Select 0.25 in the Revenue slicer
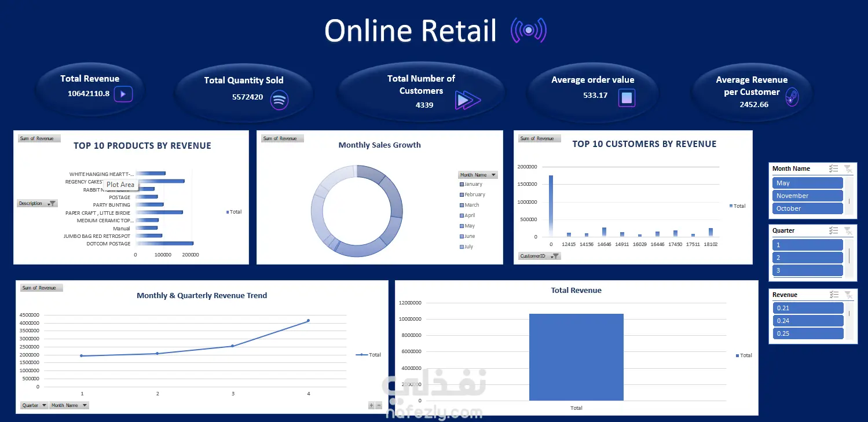The height and width of the screenshot is (422, 868). click(x=807, y=333)
